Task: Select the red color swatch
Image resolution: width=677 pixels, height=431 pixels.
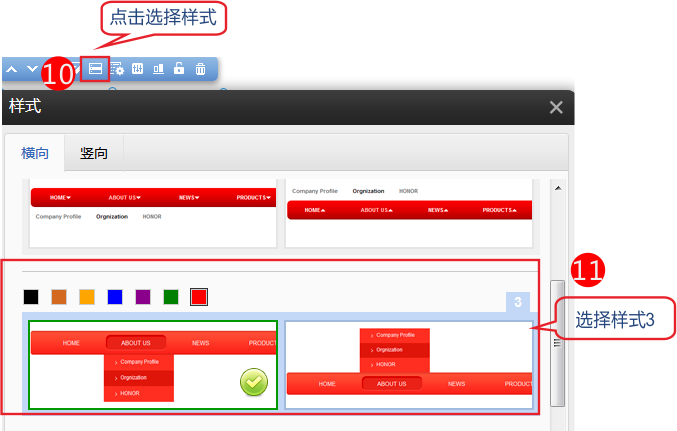Action: pos(199,297)
